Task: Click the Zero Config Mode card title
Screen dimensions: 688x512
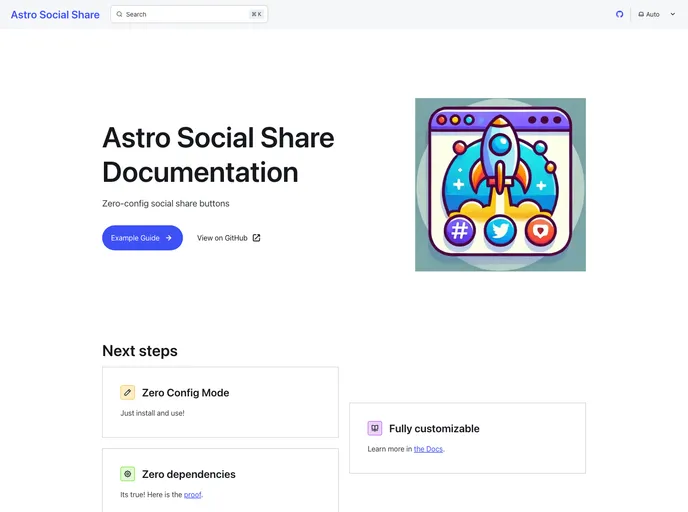Action: click(x=186, y=393)
